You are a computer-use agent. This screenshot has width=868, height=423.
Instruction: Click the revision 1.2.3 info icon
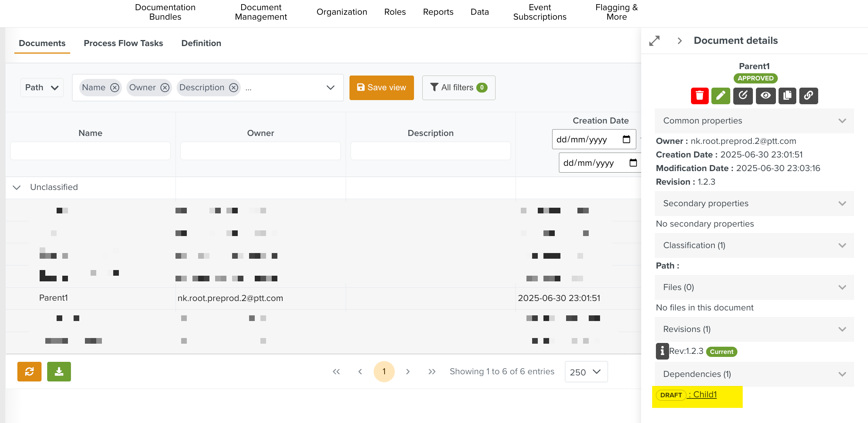(x=662, y=351)
